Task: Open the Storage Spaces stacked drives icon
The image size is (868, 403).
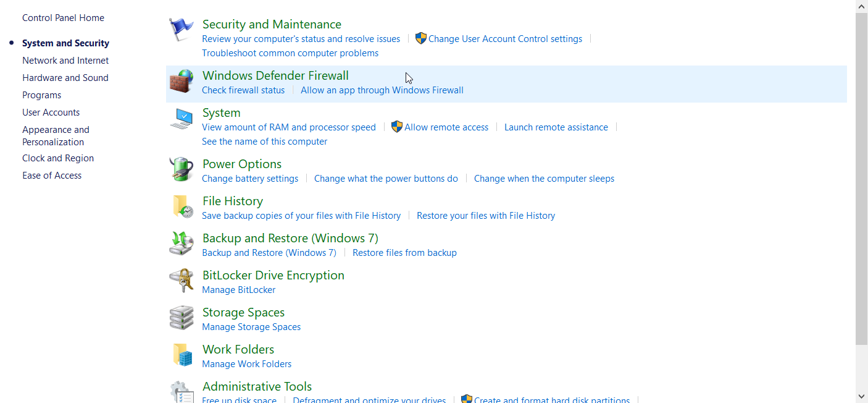Action: 182,318
